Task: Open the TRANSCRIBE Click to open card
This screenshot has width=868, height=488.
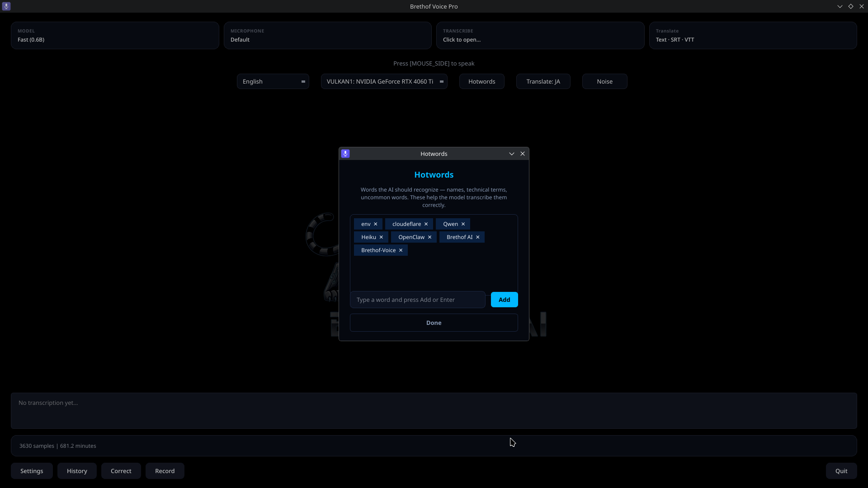Action: pos(540,35)
